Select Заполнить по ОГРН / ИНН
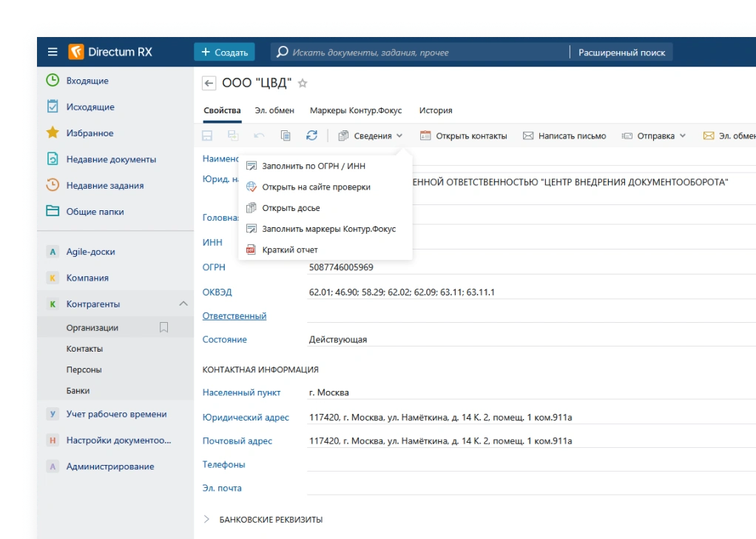This screenshot has width=756, height=539. 314,166
